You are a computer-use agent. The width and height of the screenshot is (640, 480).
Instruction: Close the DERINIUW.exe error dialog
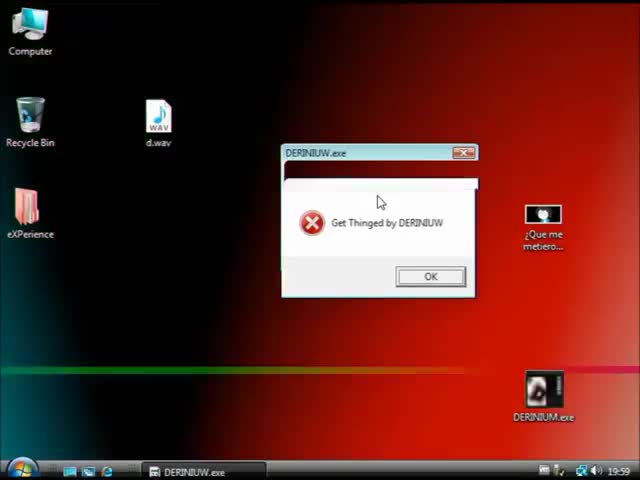(463, 153)
